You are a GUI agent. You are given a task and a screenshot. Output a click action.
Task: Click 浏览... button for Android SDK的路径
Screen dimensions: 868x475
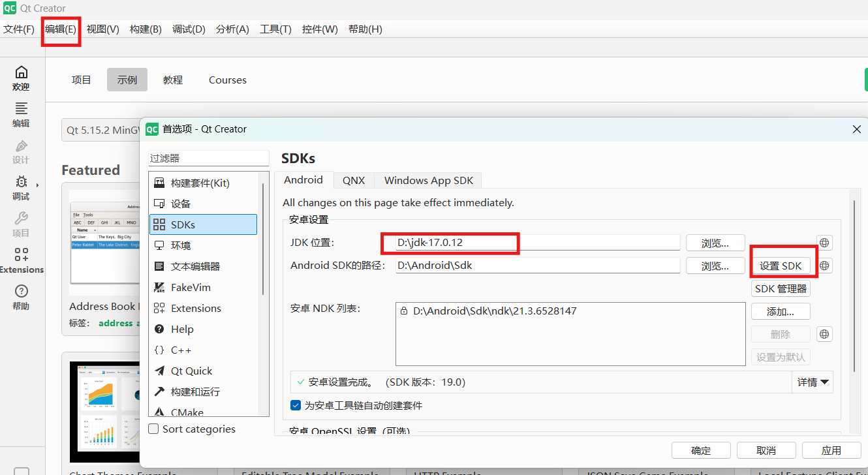click(715, 266)
